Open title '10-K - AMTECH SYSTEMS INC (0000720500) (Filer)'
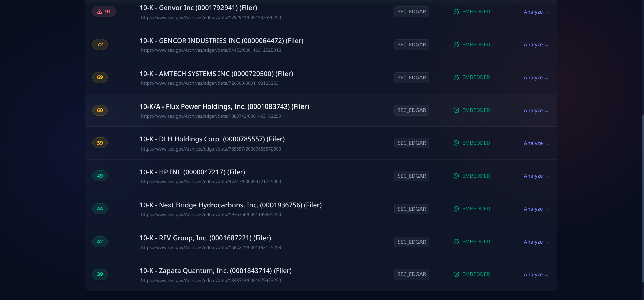Viewport: 644px width, 300px height. tap(216, 74)
